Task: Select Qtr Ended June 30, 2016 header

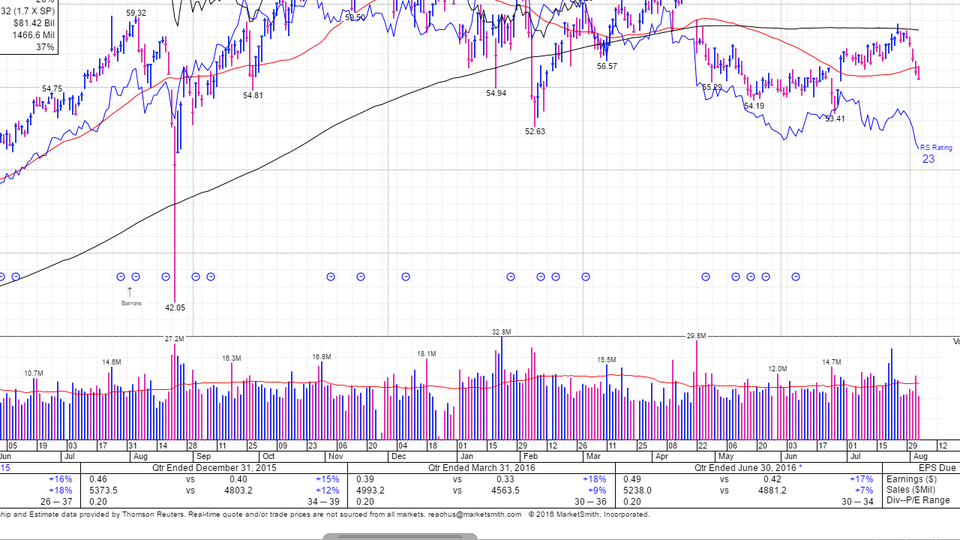Action: click(748, 468)
